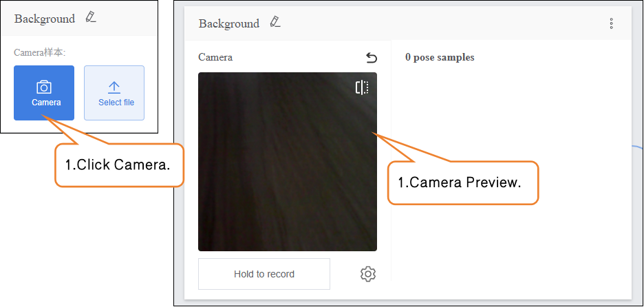
Task: Toggle the mirror flip icon on the preview
Action: (362, 87)
